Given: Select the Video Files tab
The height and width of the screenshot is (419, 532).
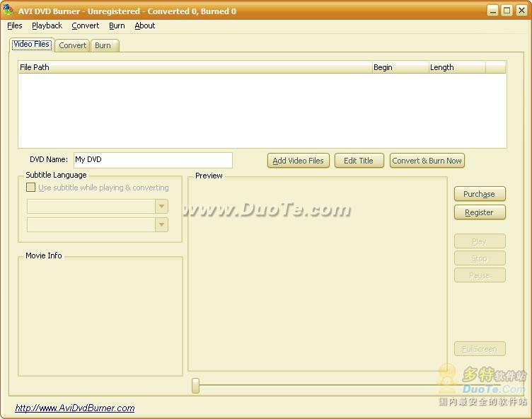Looking at the screenshot, I should [x=32, y=45].
